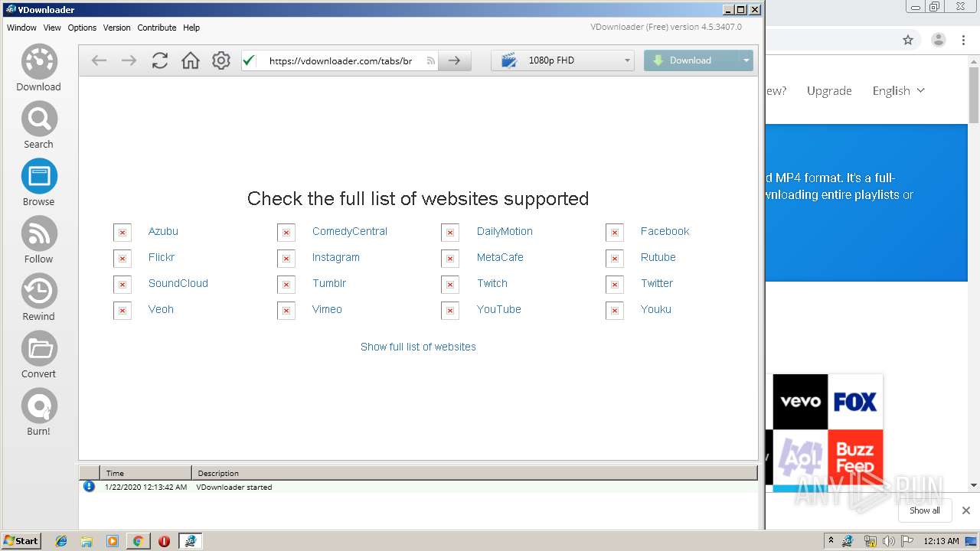Open the Version menu
The image size is (980, 551).
coord(116,28)
